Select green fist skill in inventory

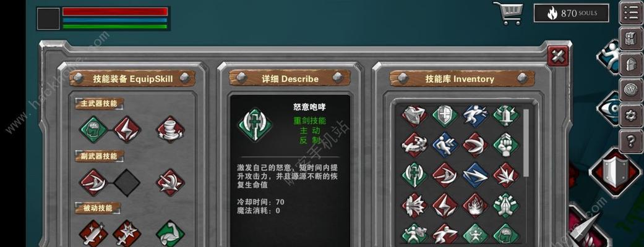506,144
